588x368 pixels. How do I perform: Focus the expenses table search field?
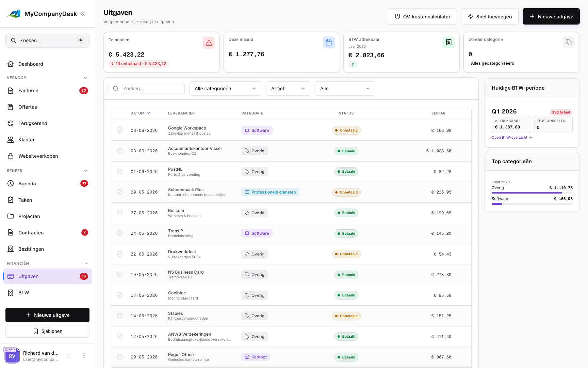point(147,89)
